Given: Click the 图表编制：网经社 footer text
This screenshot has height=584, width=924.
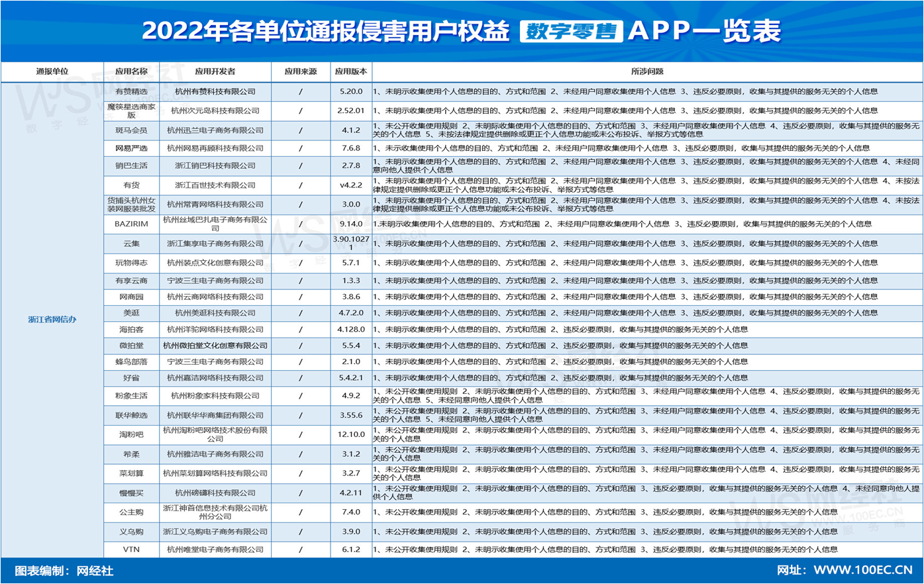Looking at the screenshot, I should coord(64,571).
